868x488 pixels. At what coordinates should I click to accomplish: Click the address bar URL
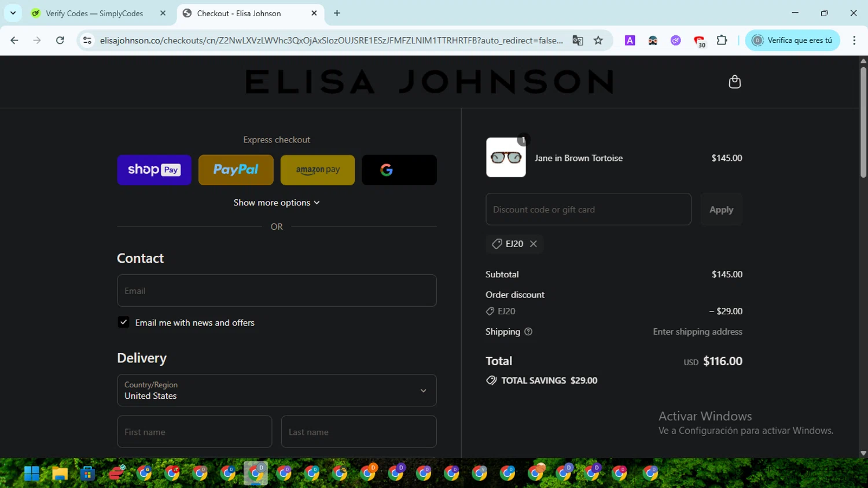tap(331, 40)
